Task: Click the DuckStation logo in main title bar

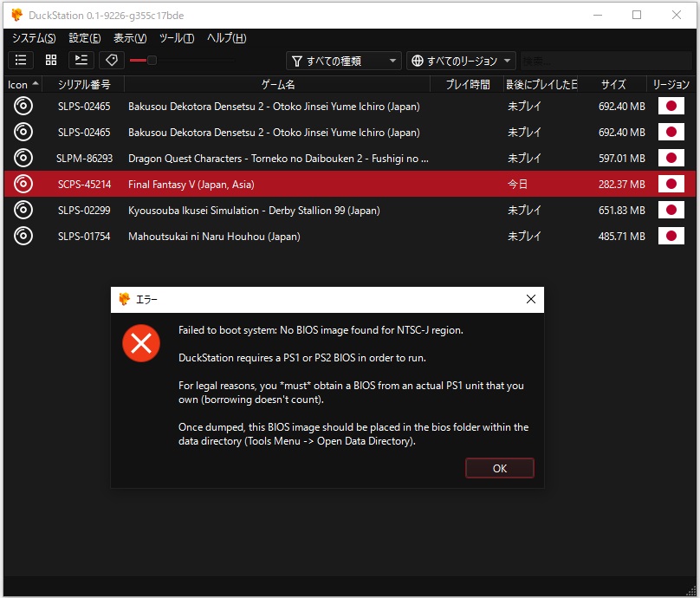Action: pos(17,15)
